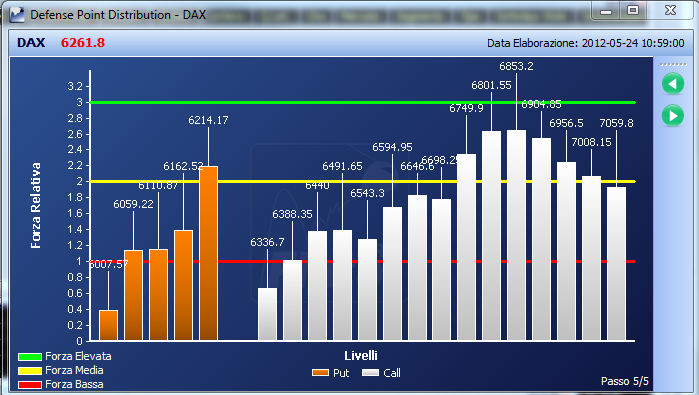Maximize the Defense Point Distribution window
The height and width of the screenshot is (395, 699).
(x=633, y=10)
